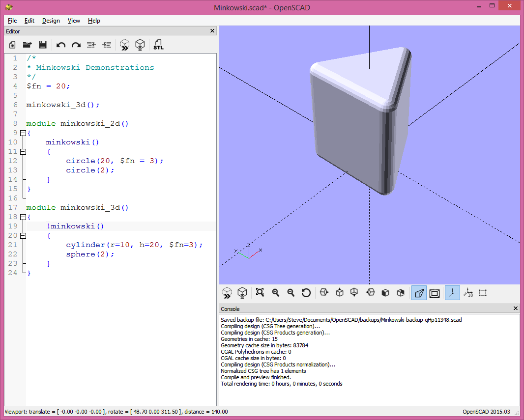
Task: Toggle surface display mode in the viewport
Action: pos(419,293)
